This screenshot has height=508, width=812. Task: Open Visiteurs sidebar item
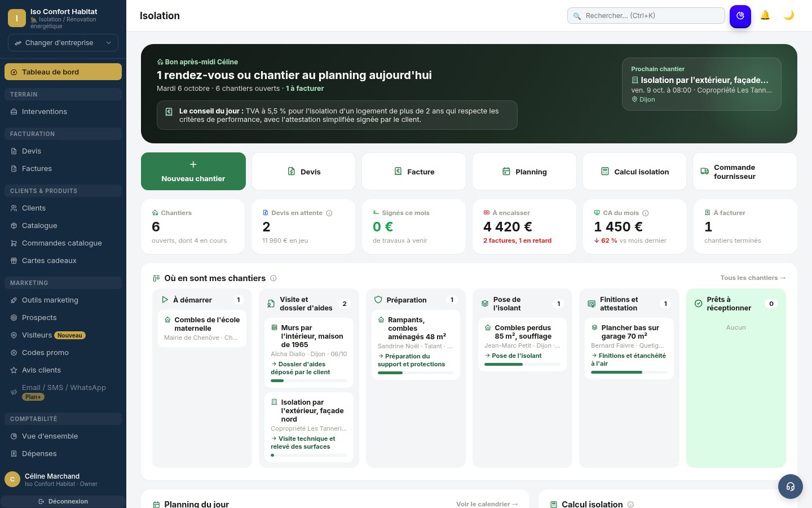pyautogui.click(x=63, y=335)
